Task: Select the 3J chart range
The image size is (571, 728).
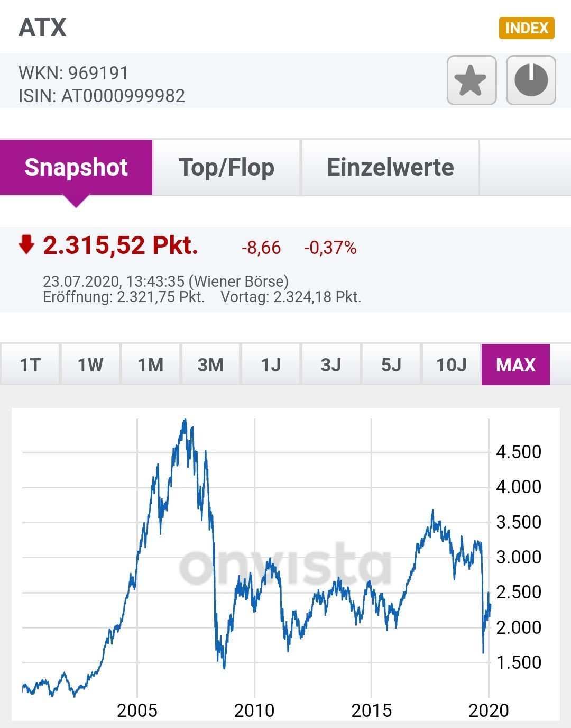Action: pos(331,365)
